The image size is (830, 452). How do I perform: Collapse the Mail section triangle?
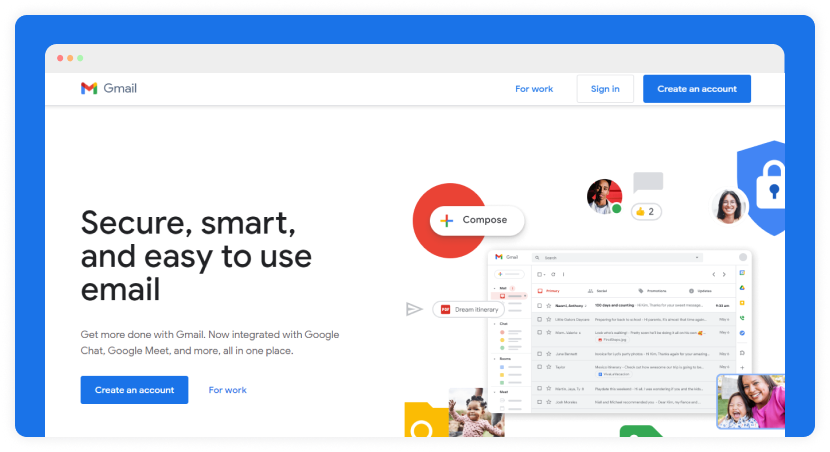point(494,288)
